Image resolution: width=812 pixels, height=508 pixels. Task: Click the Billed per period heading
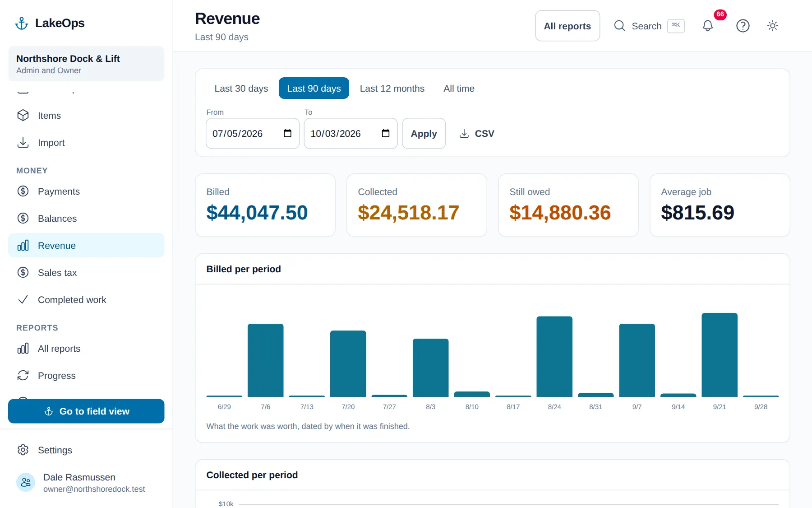tap(244, 269)
